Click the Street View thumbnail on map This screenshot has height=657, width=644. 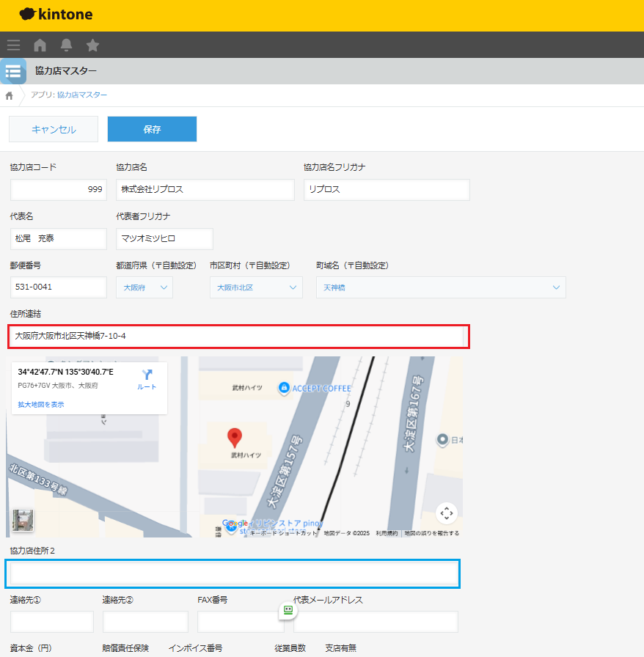[x=23, y=520]
